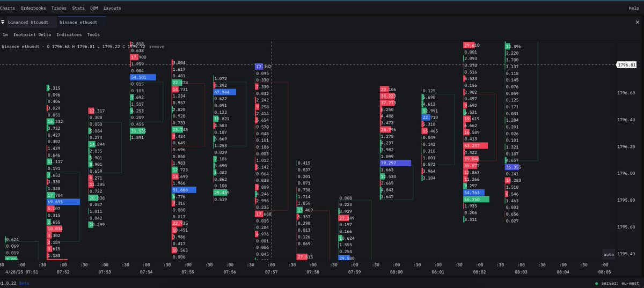Click the blue 36.355 footprint cell
644x288 pixels.
(513, 167)
